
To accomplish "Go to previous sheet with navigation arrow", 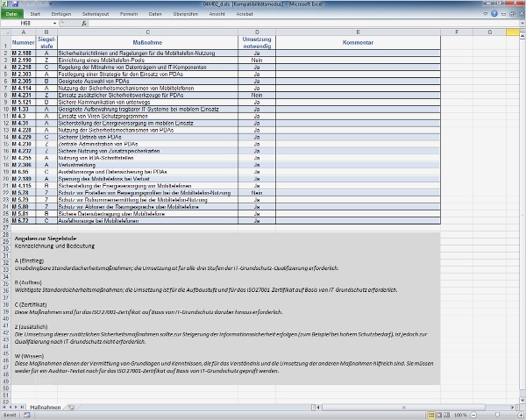I will (x=11, y=407).
